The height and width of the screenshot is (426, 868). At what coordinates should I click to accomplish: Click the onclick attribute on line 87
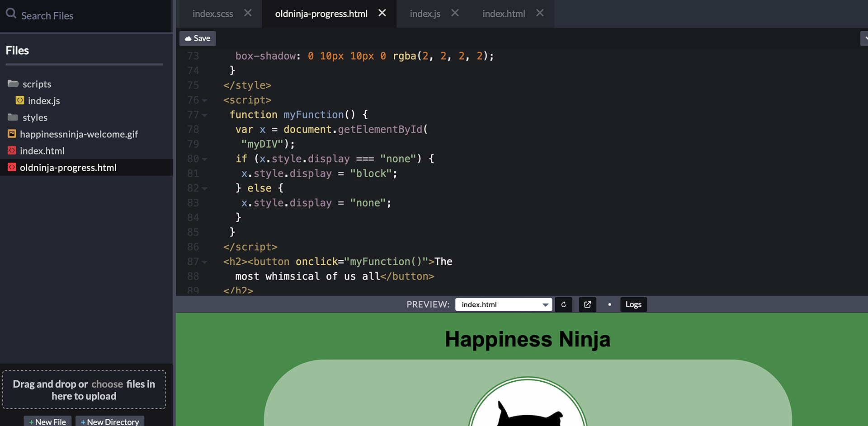[x=316, y=262]
